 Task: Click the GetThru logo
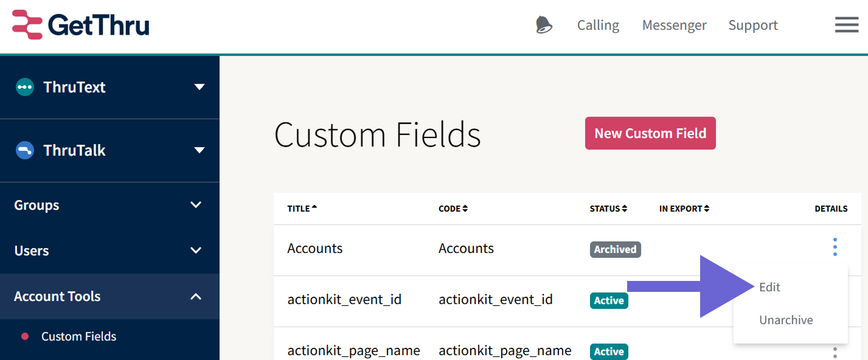click(81, 25)
